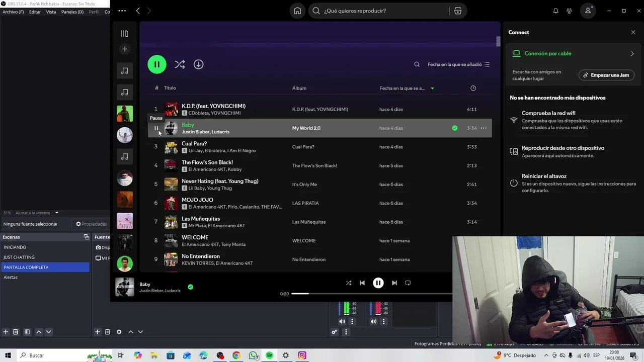
Task: Mute the green OBS audio channel
Action: [342, 321]
